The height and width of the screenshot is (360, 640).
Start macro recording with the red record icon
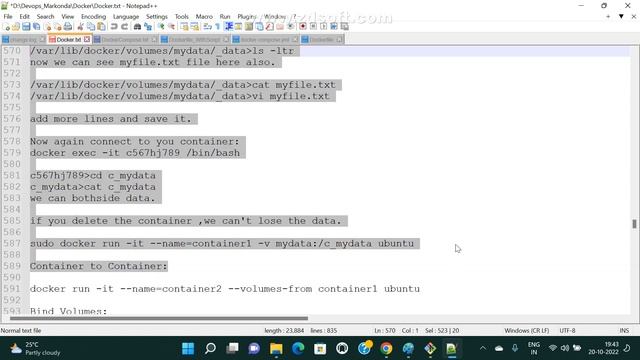coord(303,27)
